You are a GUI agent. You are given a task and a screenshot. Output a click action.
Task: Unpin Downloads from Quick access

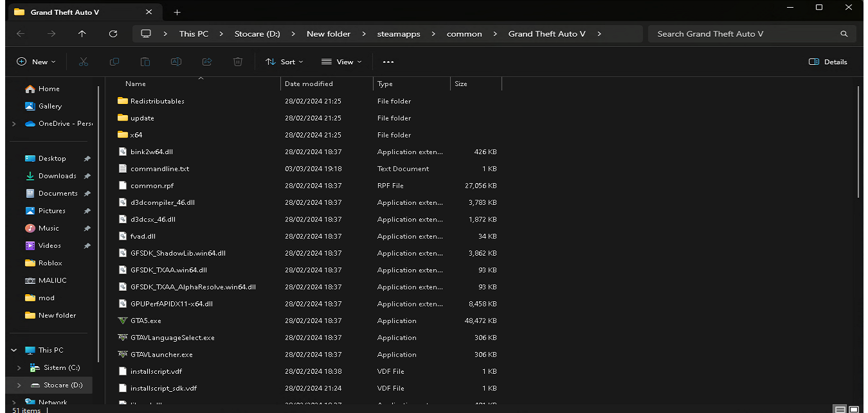(x=87, y=176)
